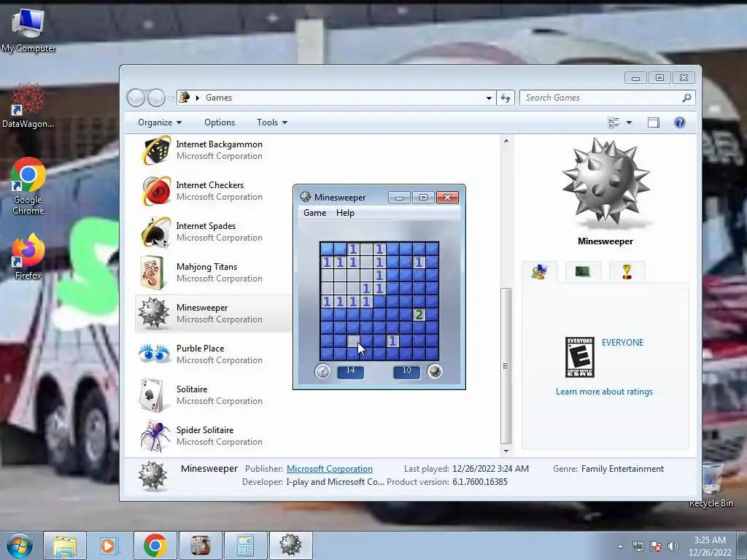This screenshot has height=560, width=747.
Task: Click the volume speaker tray icon
Action: (673, 546)
